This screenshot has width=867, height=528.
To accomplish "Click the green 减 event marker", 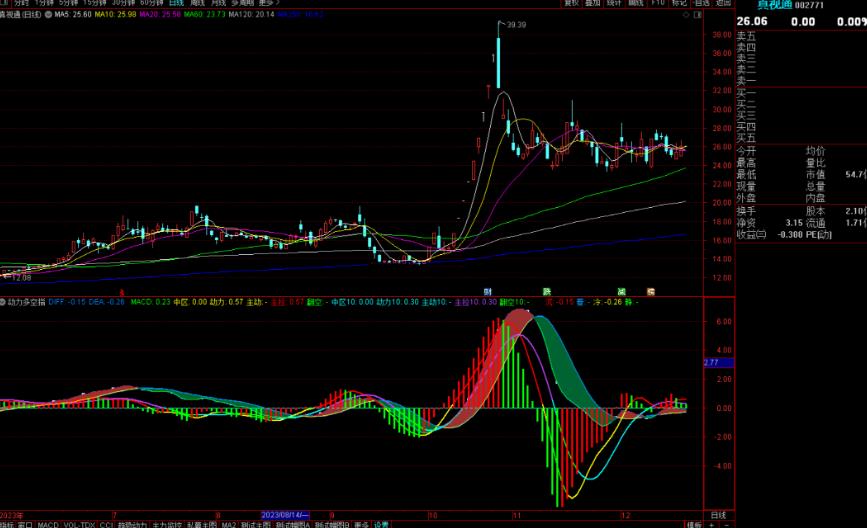I will coord(621,291).
